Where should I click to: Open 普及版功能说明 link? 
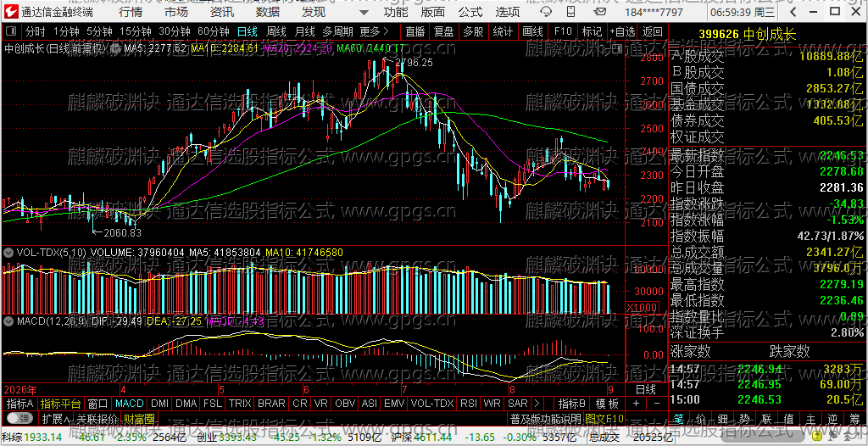[546, 418]
